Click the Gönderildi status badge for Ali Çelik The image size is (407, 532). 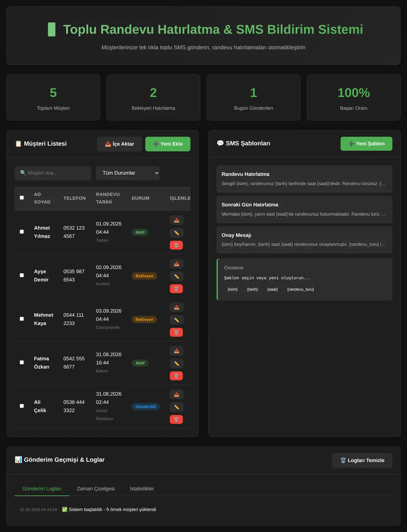(146, 406)
